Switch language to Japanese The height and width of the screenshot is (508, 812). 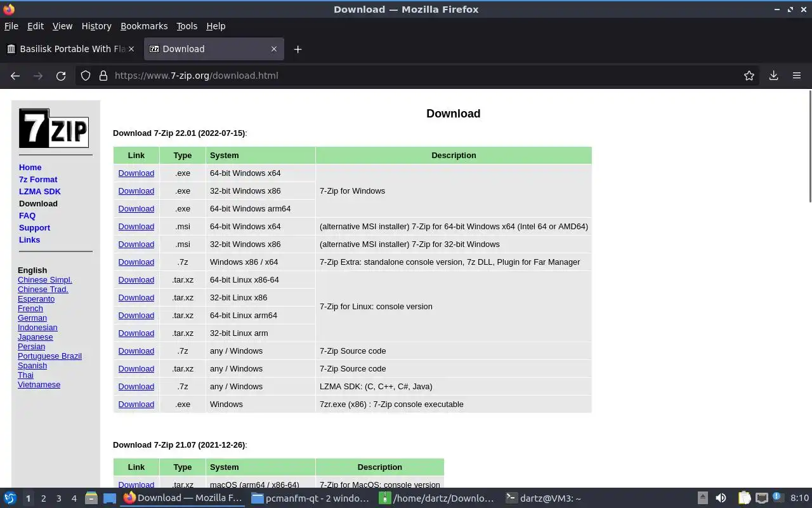coord(36,337)
